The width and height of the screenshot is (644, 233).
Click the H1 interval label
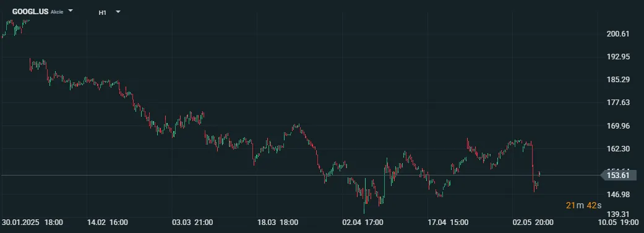[102, 13]
